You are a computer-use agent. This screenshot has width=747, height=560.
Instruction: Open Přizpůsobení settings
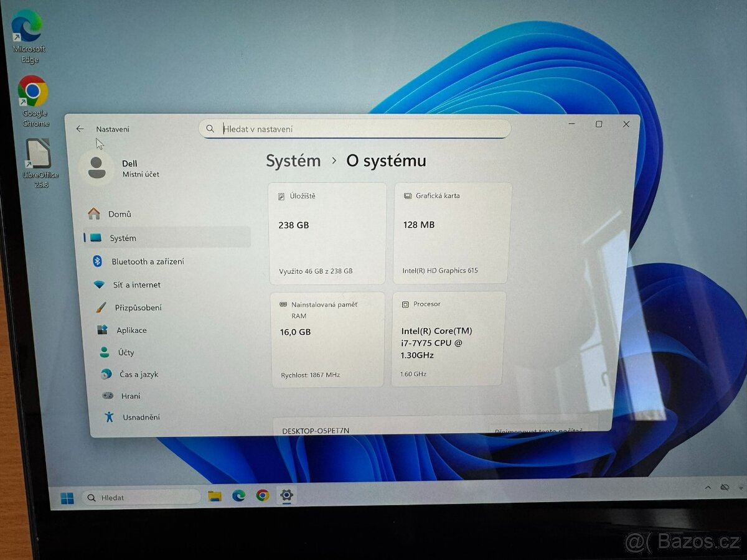(139, 307)
